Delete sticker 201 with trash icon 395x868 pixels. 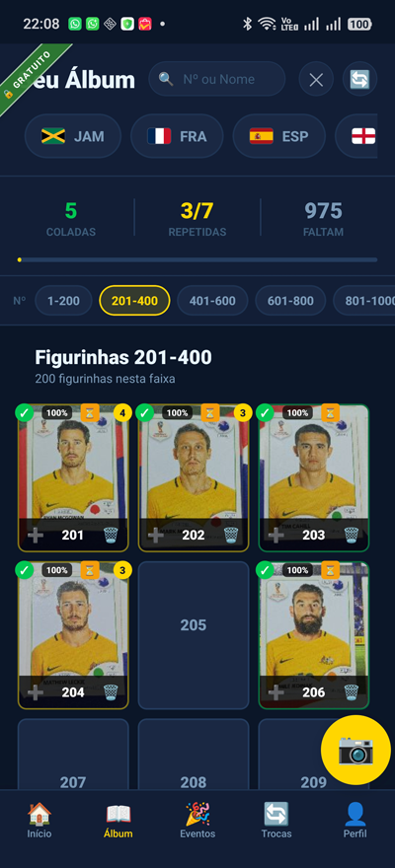pyautogui.click(x=111, y=535)
